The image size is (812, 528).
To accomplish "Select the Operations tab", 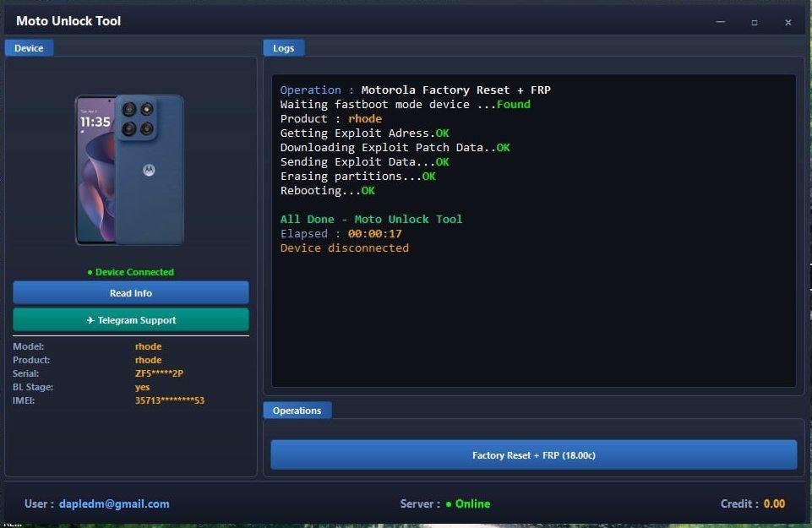I will 297,411.
